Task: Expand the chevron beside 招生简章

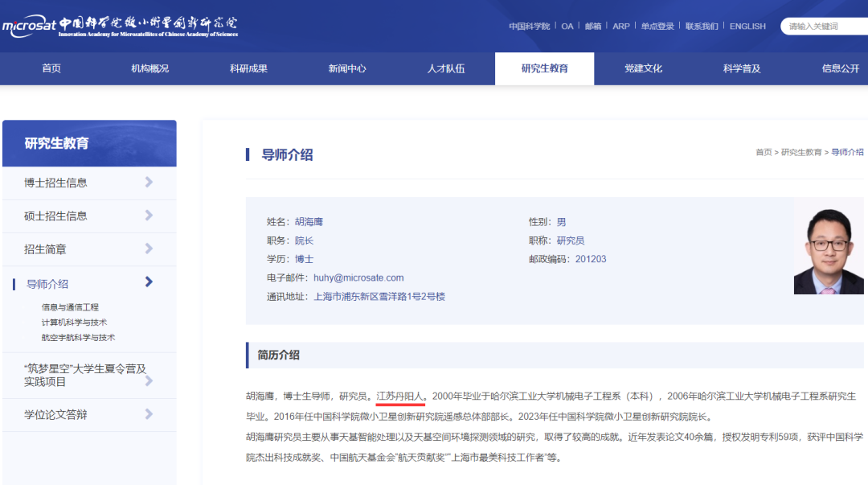Action: pyautogui.click(x=149, y=249)
